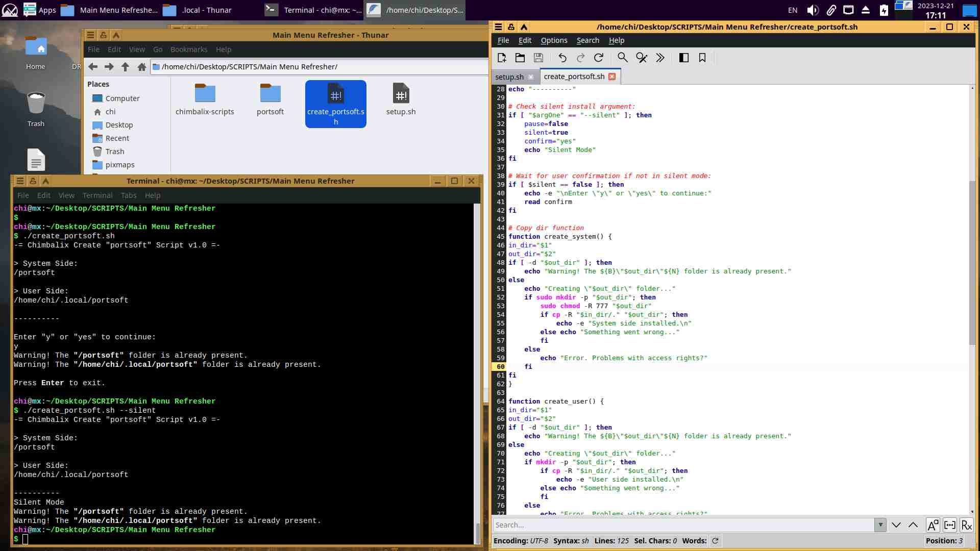Open the find magnifier tool

[622, 58]
